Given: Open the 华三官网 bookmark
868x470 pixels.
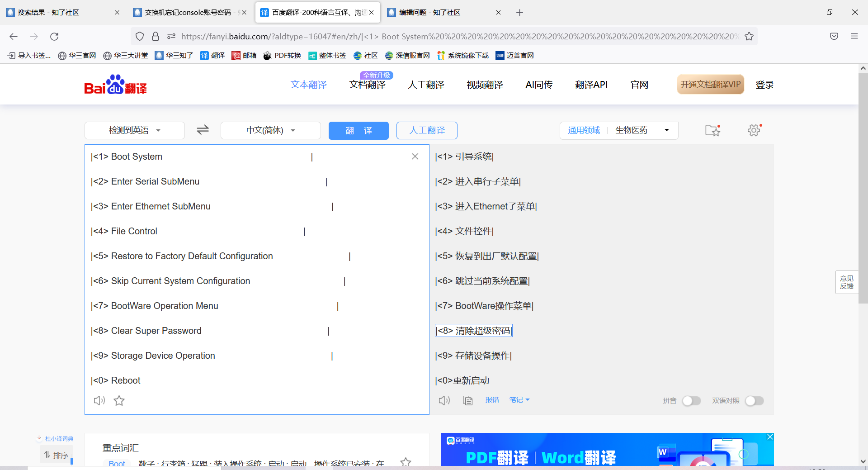Looking at the screenshot, I should [x=77, y=56].
